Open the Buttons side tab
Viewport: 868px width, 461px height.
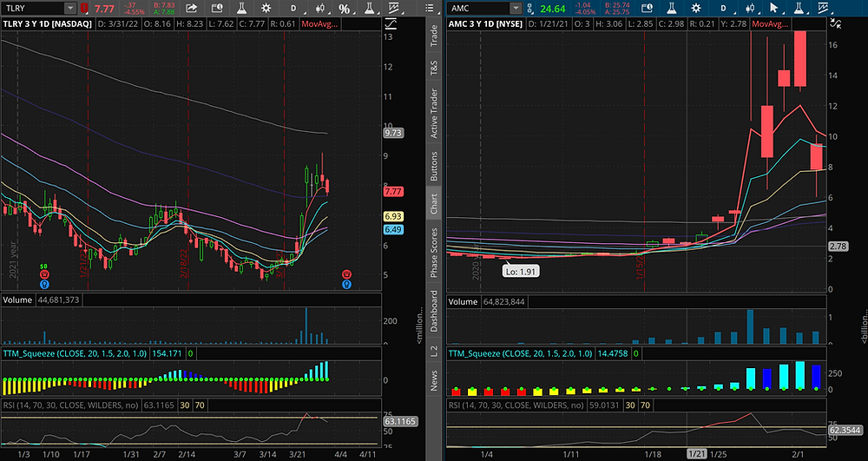[434, 166]
